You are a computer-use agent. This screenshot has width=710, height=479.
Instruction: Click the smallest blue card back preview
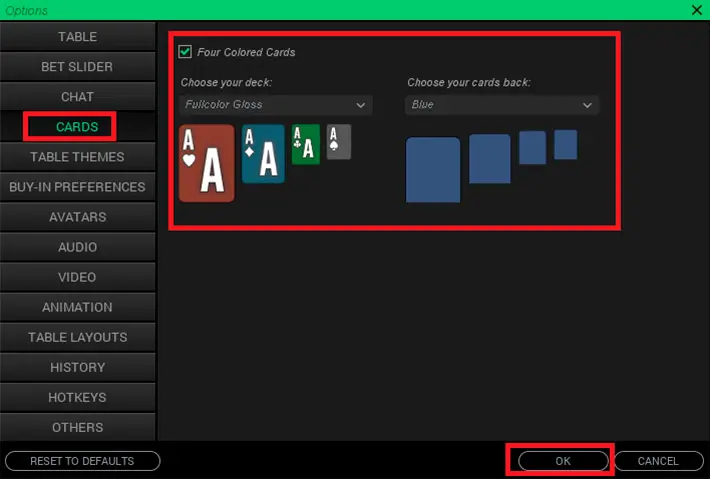click(566, 144)
